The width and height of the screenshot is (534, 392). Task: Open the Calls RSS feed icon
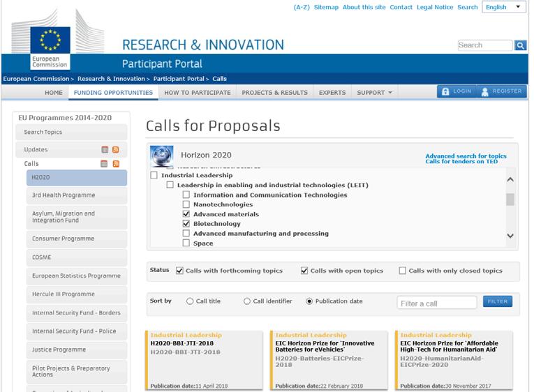[116, 164]
